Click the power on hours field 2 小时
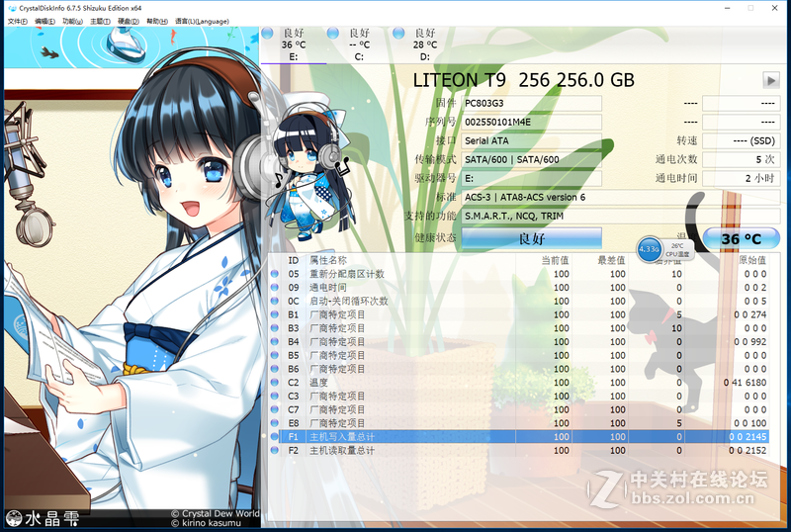 [x=741, y=178]
